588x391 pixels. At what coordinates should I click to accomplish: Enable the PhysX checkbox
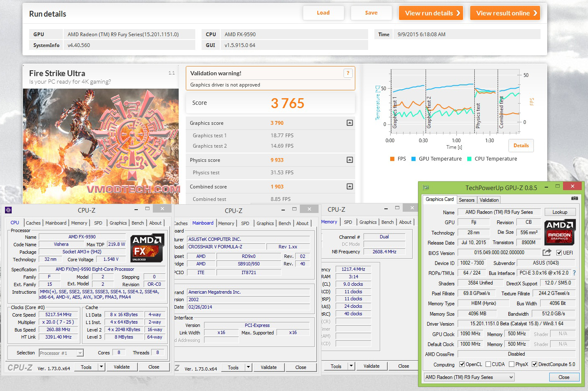coord(511,364)
